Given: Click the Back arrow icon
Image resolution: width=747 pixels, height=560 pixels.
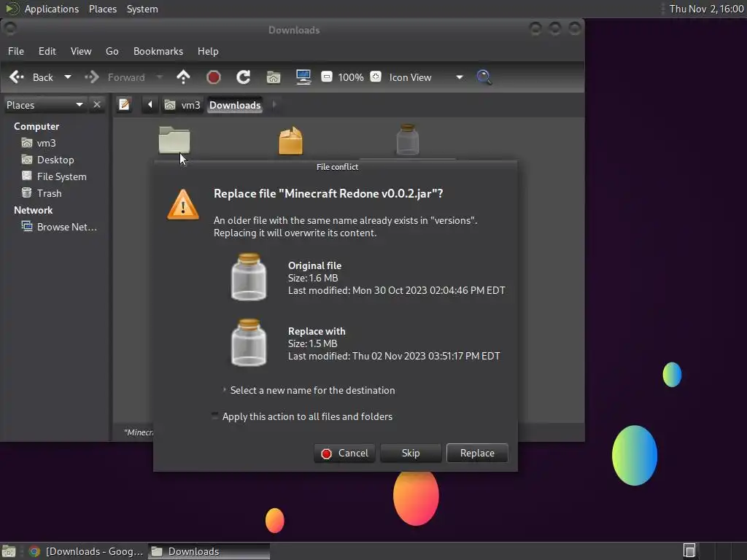Looking at the screenshot, I should tap(17, 77).
